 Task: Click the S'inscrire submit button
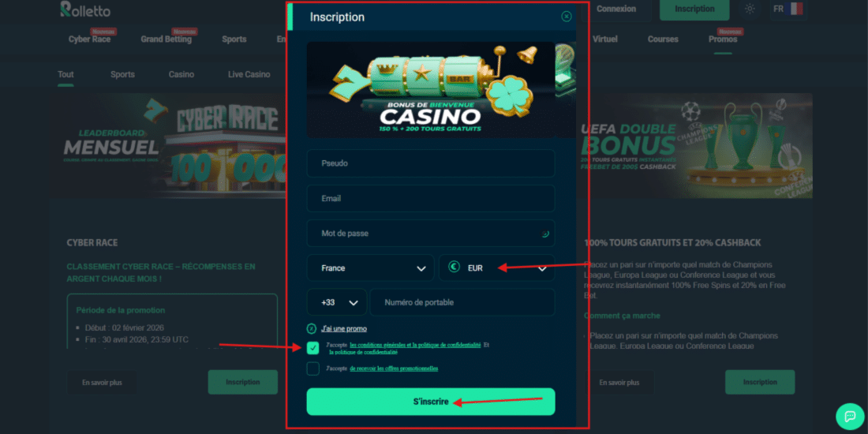[431, 402]
